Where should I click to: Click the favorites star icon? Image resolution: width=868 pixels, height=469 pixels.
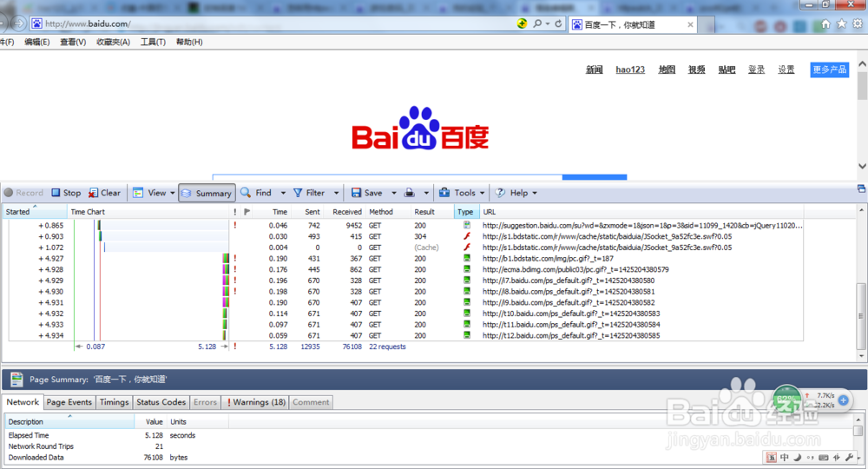point(841,23)
